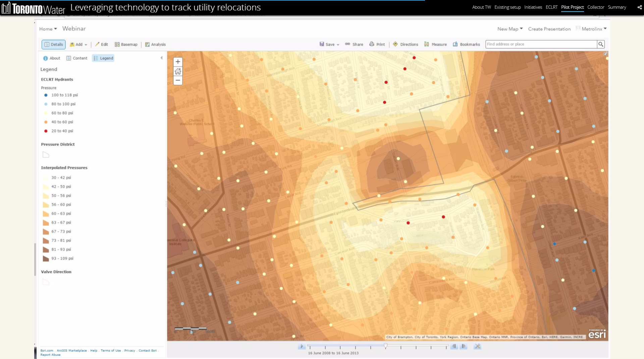Viewport: 644px width, 359px height.
Task: Switch to the Content tab
Action: tap(77, 58)
